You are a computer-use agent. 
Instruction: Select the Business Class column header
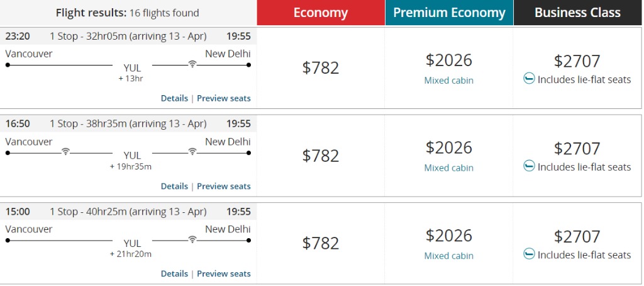tap(577, 13)
